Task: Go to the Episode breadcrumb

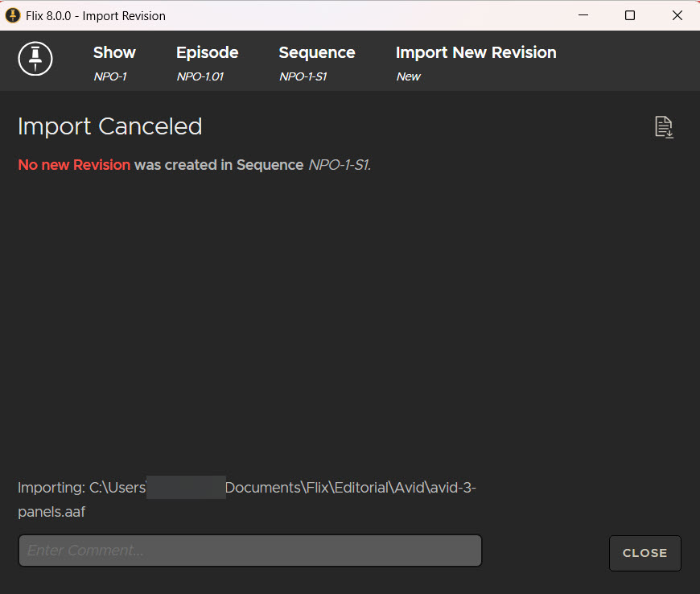Action: click(x=207, y=53)
